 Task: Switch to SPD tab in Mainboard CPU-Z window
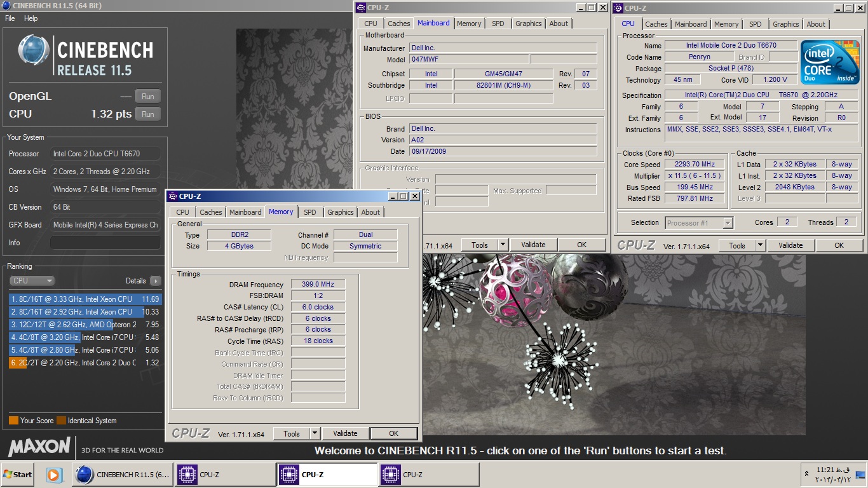498,24
